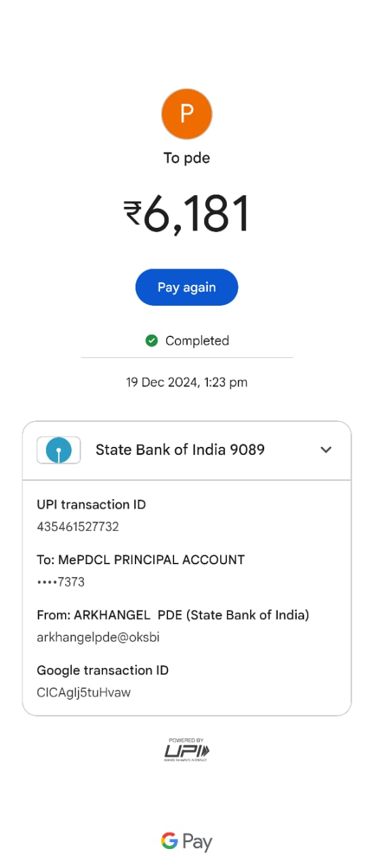
Task: Tap the arkhangelpde@oksbi UPI address
Action: pyautogui.click(x=98, y=637)
